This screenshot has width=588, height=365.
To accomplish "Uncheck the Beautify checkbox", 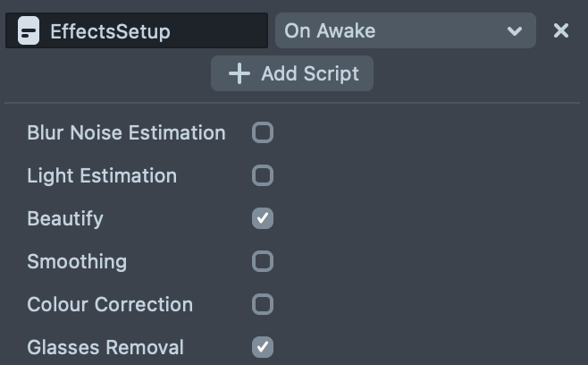I will click(x=263, y=218).
